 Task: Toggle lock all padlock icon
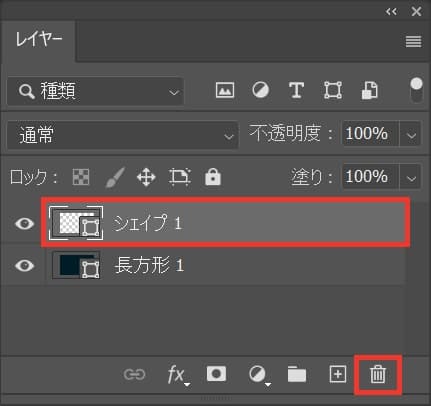[213, 176]
